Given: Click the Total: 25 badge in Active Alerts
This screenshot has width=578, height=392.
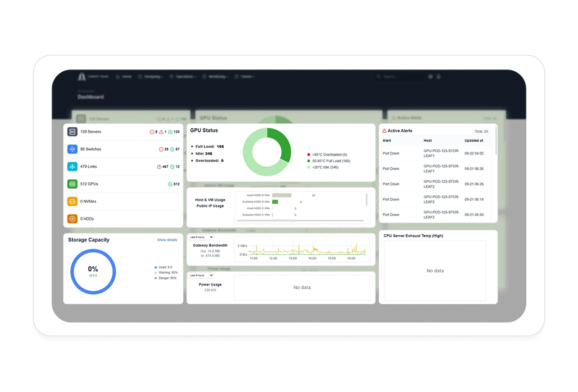Looking at the screenshot, I should [x=481, y=132].
